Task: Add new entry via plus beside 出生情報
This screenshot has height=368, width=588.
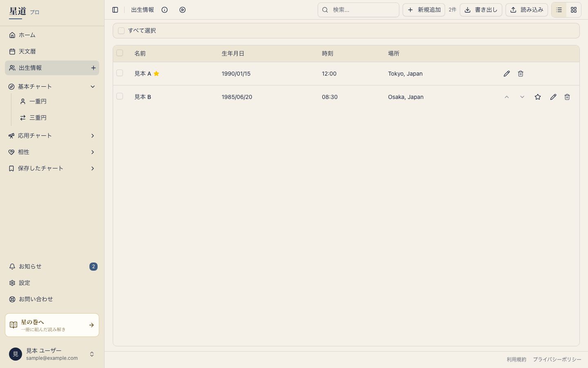Action: 93,68
